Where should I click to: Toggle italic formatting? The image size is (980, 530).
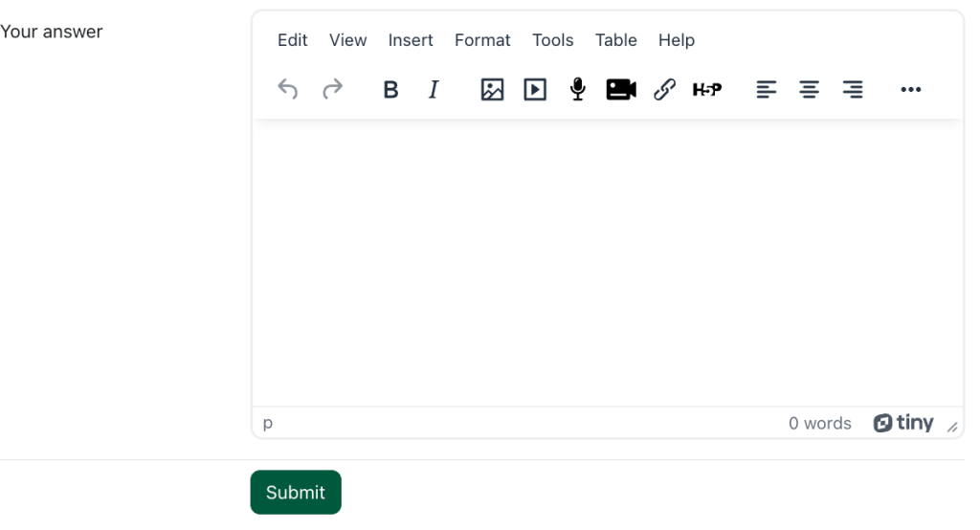coord(434,90)
